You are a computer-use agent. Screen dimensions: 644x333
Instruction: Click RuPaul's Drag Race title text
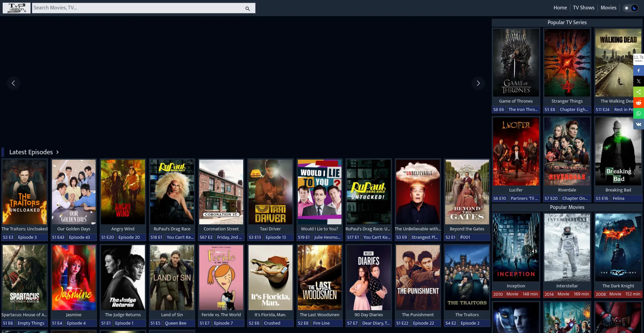point(172,229)
